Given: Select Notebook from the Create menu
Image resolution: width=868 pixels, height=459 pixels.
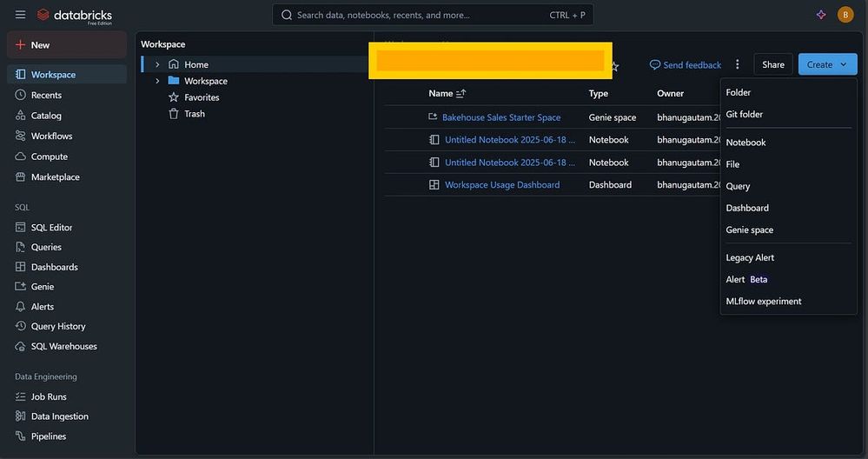Looking at the screenshot, I should click(x=745, y=143).
